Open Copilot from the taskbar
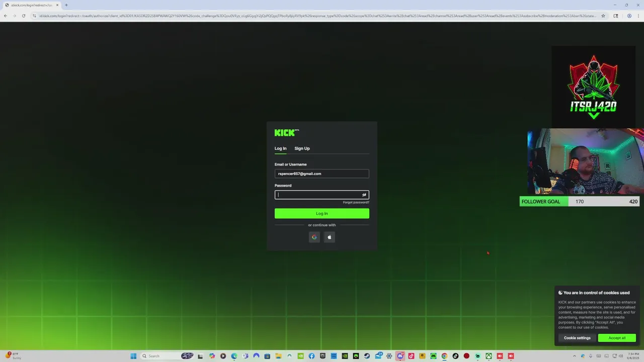The height and width of the screenshot is (362, 644). [x=212, y=356]
